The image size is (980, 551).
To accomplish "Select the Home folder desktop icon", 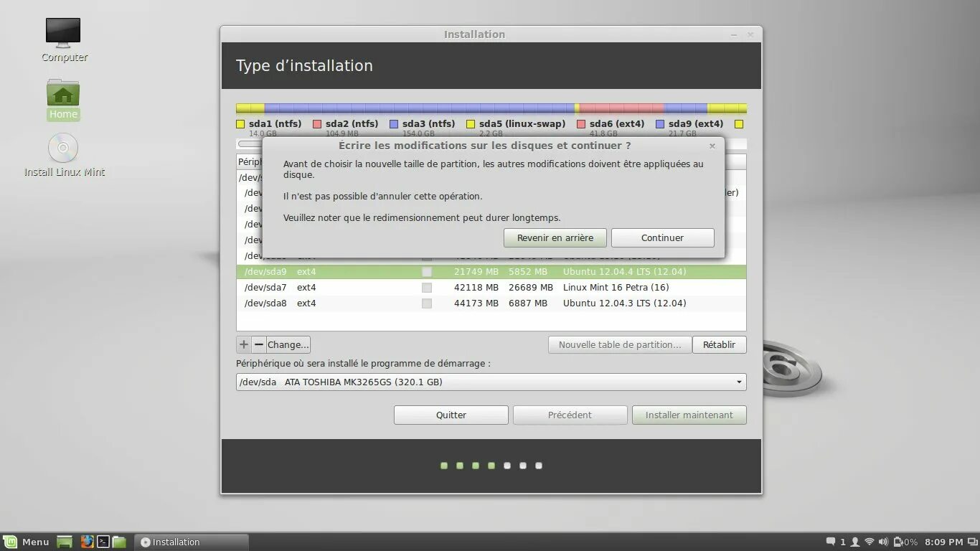I will coord(63,99).
